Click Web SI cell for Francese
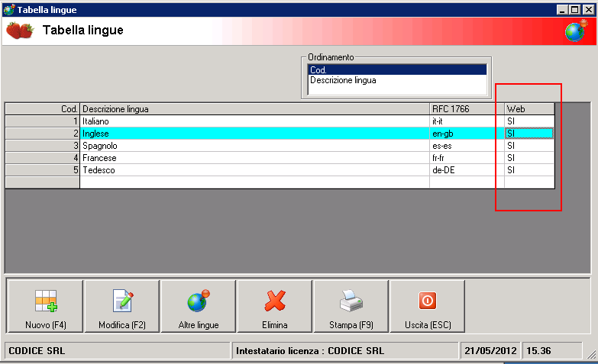The image size is (598, 364). pyautogui.click(x=529, y=158)
